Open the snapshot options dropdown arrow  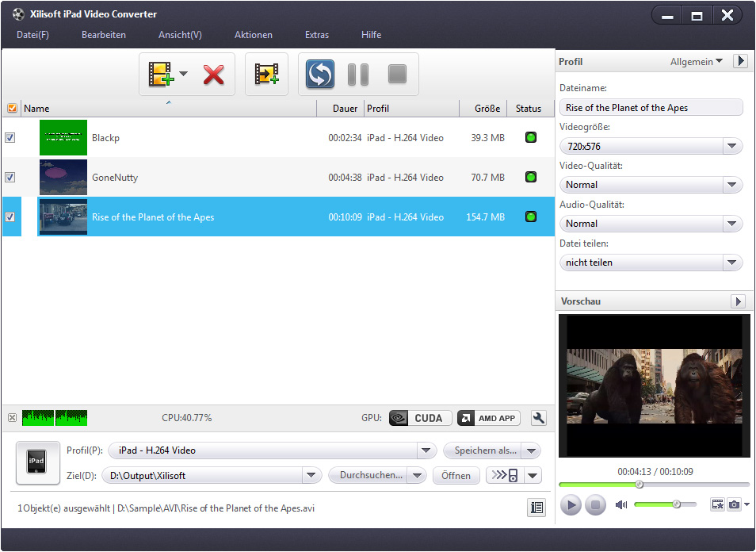point(746,504)
